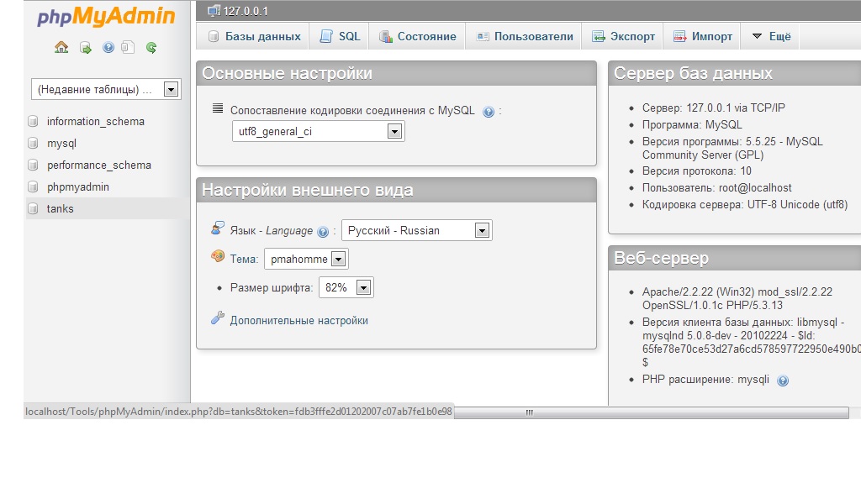This screenshot has height=504, width=861.
Task: Click the performance_schema database icon
Action: [x=33, y=165]
